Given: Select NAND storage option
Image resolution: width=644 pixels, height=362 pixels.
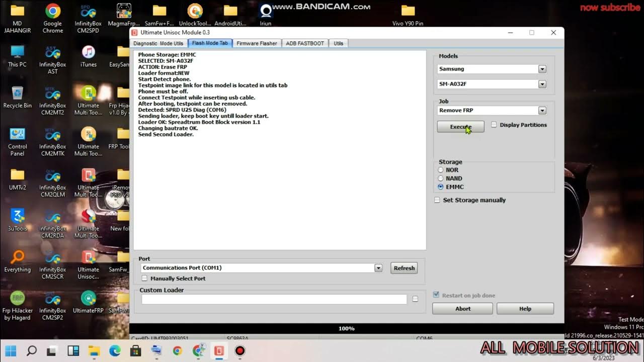Looking at the screenshot, I should coord(441,178).
